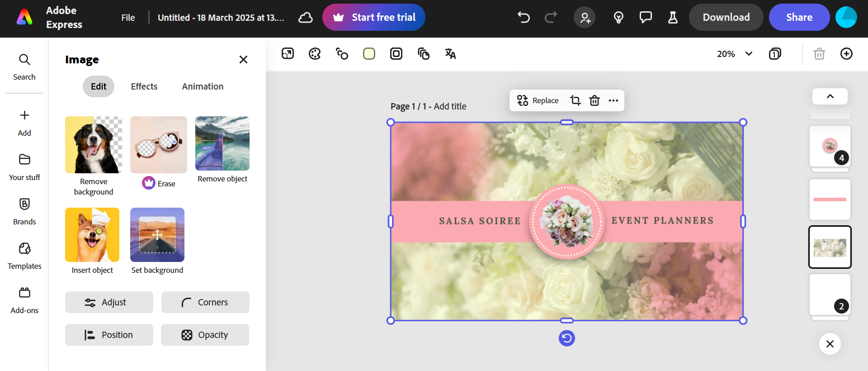Close the layers panel with the X button
868x371 pixels.
(830, 344)
